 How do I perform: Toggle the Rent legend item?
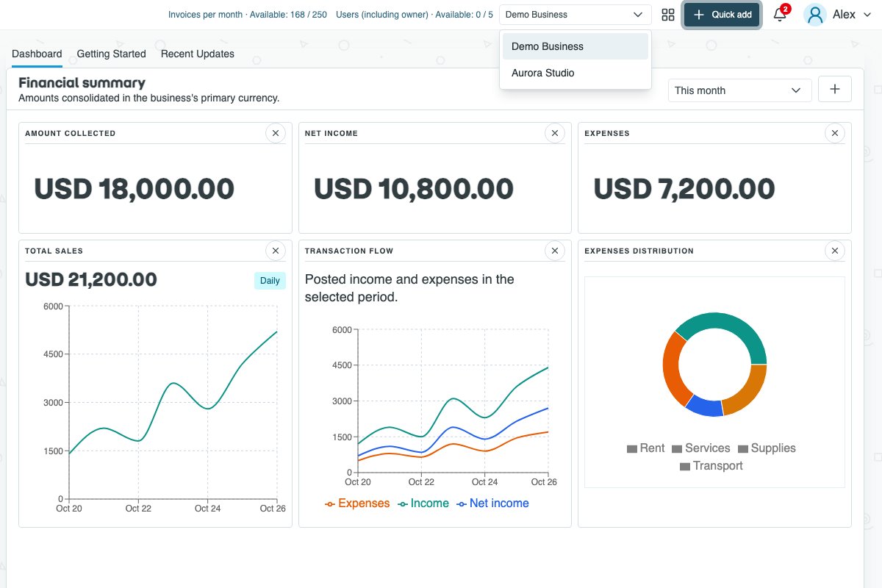click(645, 448)
